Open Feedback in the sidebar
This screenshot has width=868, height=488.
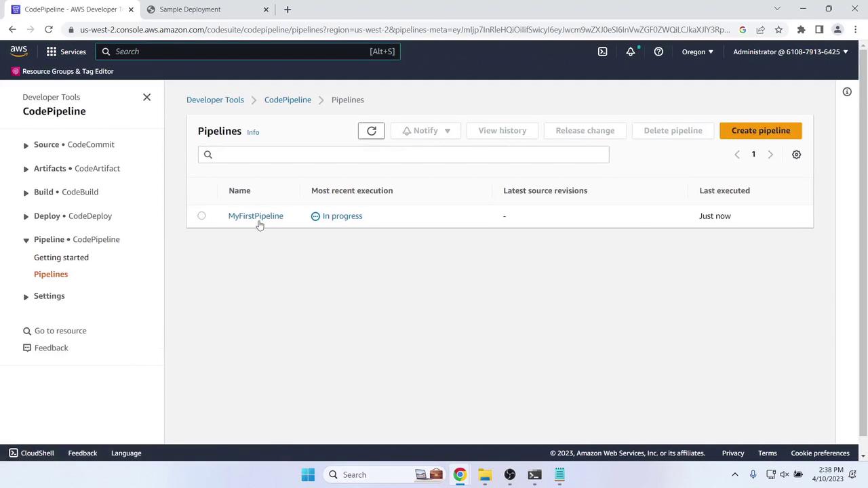(x=52, y=348)
